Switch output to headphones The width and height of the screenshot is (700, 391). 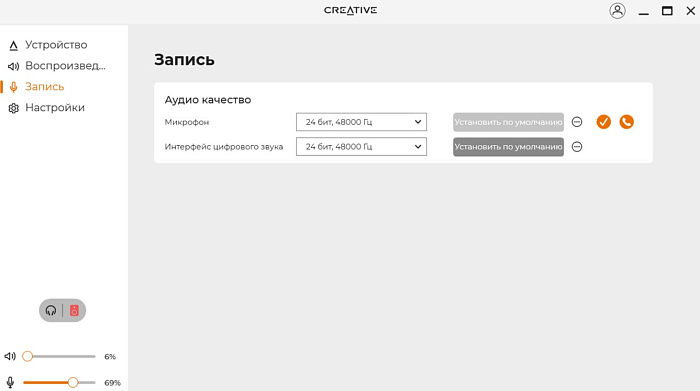click(51, 310)
